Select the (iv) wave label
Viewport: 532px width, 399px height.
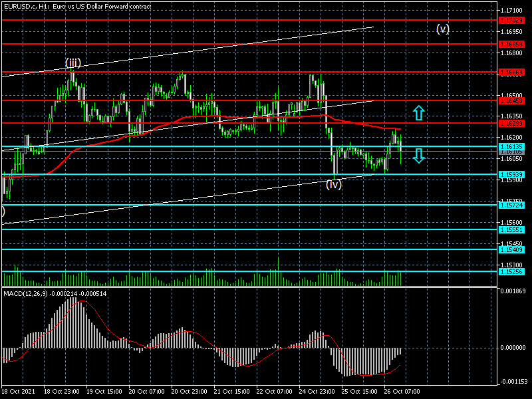(334, 185)
